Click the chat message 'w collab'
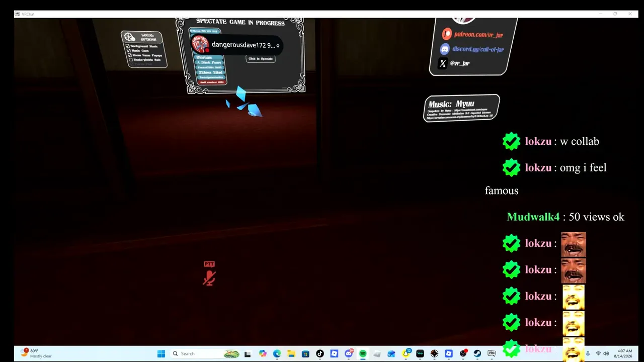Image resolution: width=644 pixels, height=362 pixels. tap(580, 141)
